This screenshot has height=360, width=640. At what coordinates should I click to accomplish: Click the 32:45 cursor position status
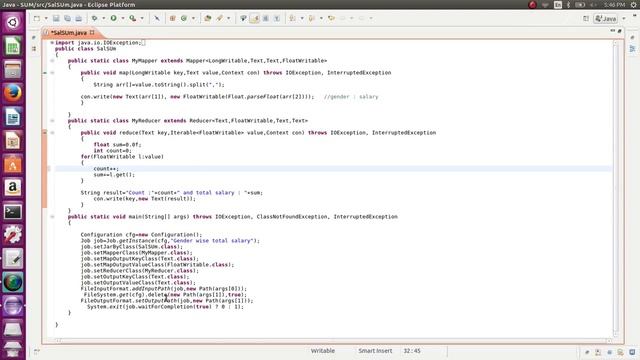[x=412, y=351]
